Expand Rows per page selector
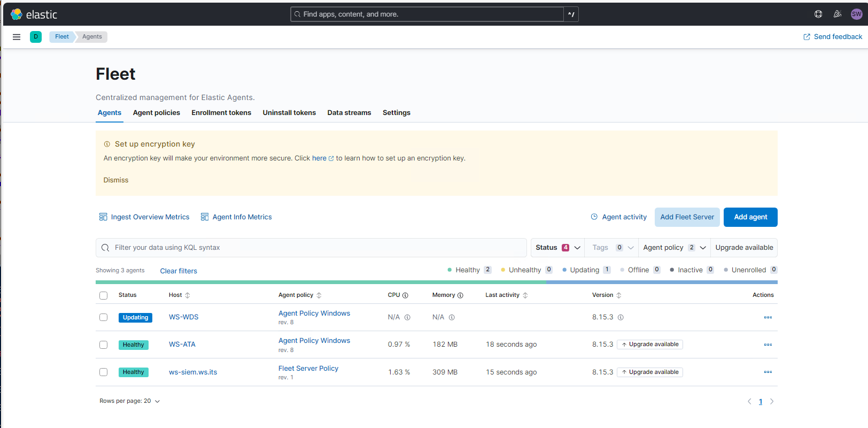This screenshot has height=428, width=868. point(129,401)
